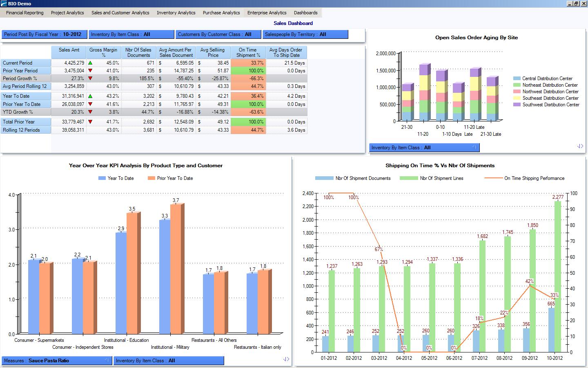
Task: Click the Sales Dashboard heading link
Action: click(293, 23)
